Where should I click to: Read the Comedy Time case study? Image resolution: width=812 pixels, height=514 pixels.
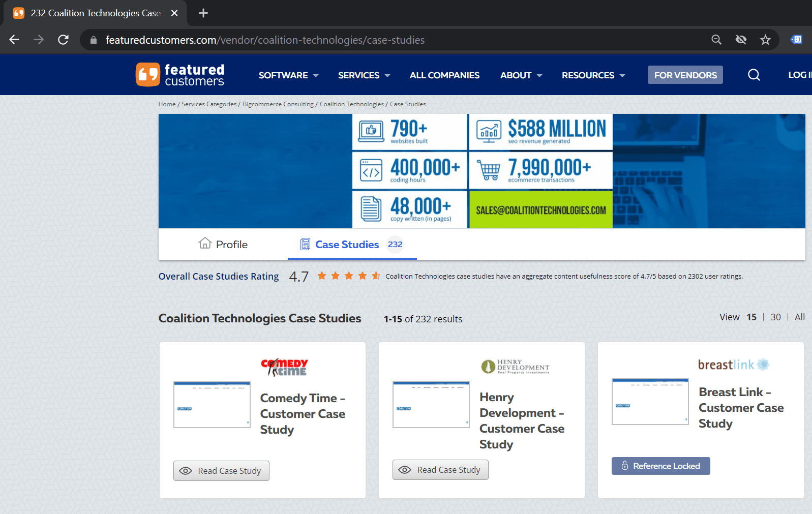(221, 471)
